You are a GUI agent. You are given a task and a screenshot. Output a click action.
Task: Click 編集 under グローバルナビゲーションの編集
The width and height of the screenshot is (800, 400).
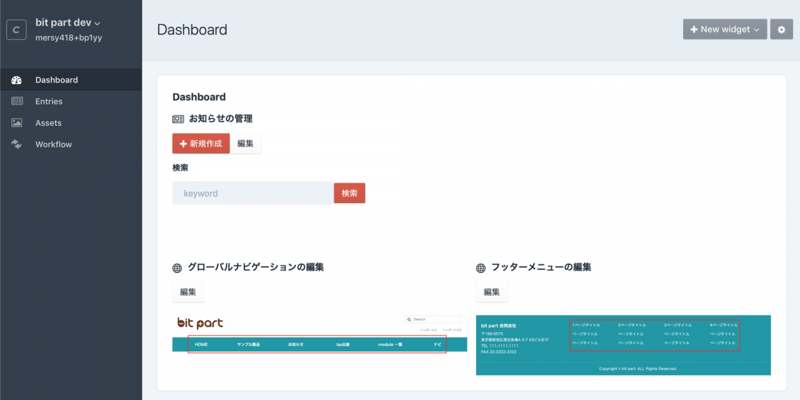[x=188, y=292]
